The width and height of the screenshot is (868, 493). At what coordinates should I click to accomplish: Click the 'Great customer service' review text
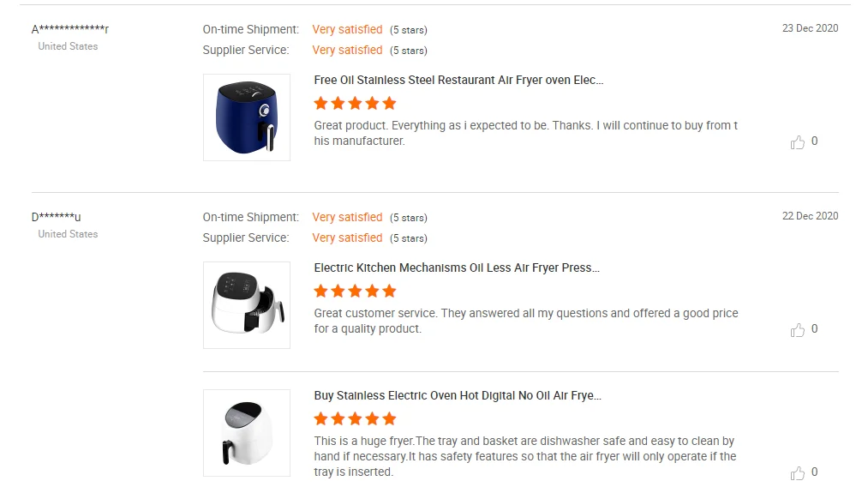(525, 321)
